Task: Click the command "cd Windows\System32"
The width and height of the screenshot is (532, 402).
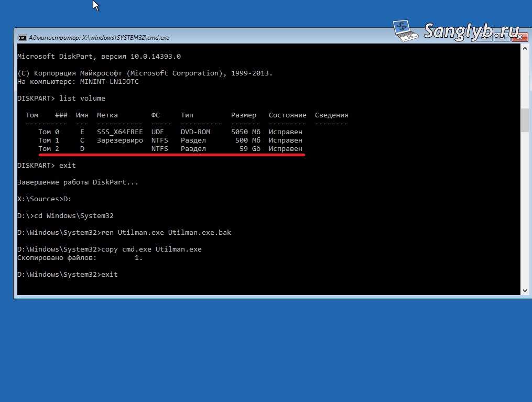Action: pyautogui.click(x=74, y=216)
